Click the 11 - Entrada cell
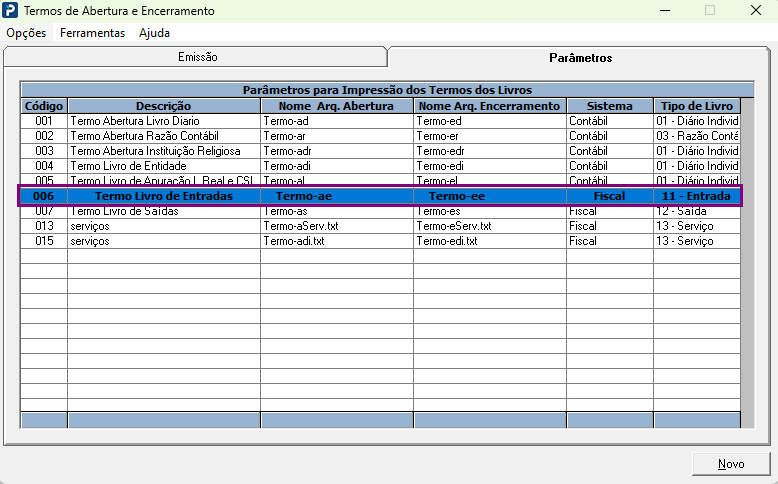This screenshot has width=778, height=484. point(697,196)
